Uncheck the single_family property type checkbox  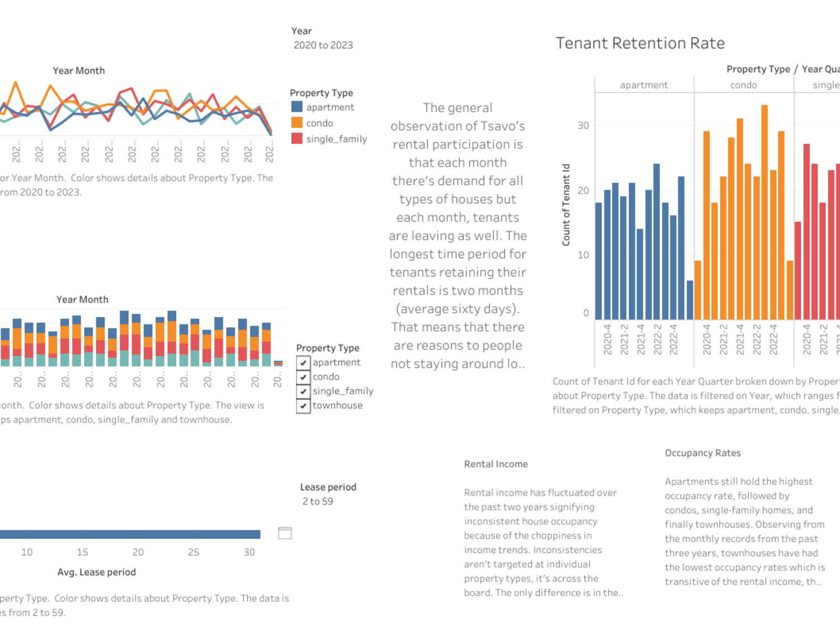(x=303, y=391)
